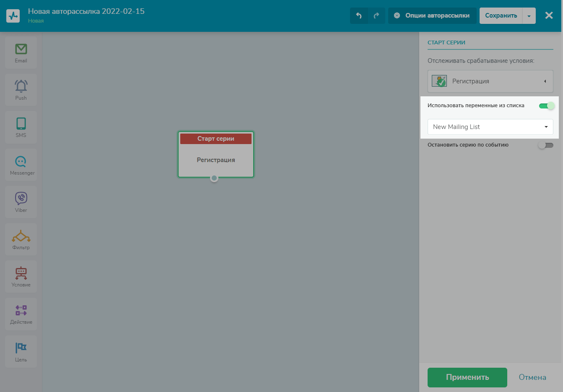Click the Регистрация condition icon
The image size is (563, 392).
439,81
